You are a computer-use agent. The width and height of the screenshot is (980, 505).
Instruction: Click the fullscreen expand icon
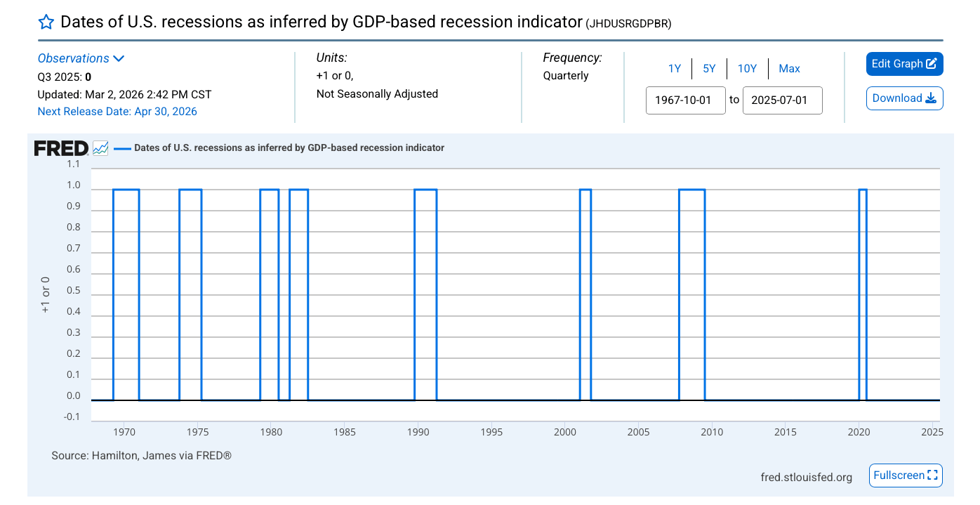pos(932,476)
